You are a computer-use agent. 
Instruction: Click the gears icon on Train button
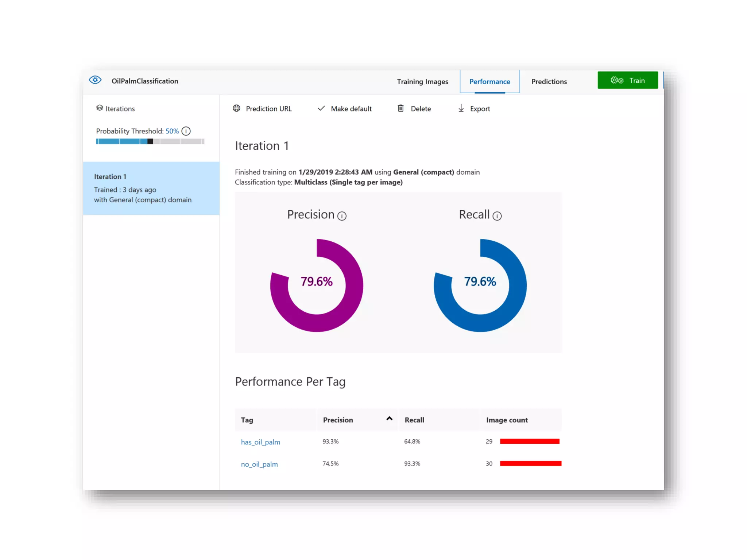coord(617,80)
